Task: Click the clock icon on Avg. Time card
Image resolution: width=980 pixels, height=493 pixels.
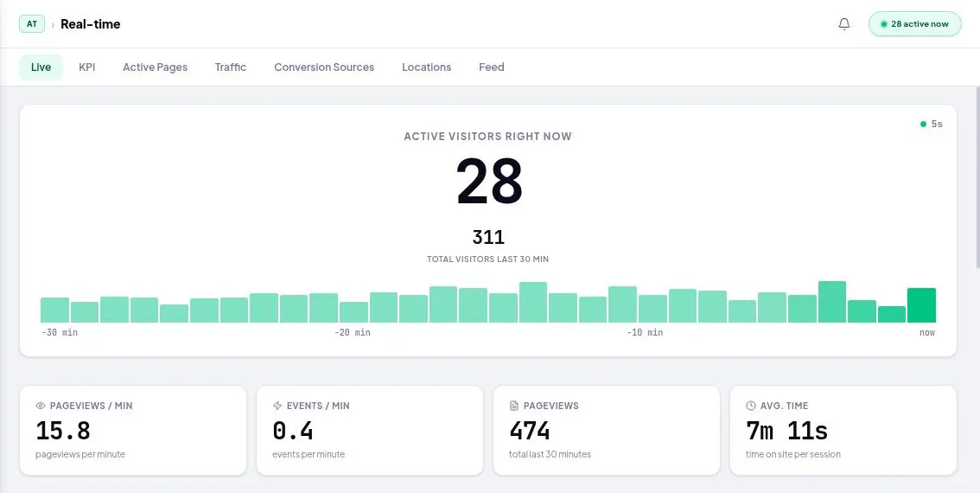Action: pos(751,406)
